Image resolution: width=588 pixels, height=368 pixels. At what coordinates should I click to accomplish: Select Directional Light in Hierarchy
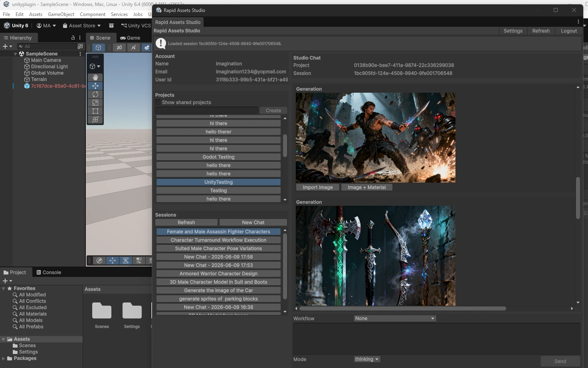[x=49, y=67]
